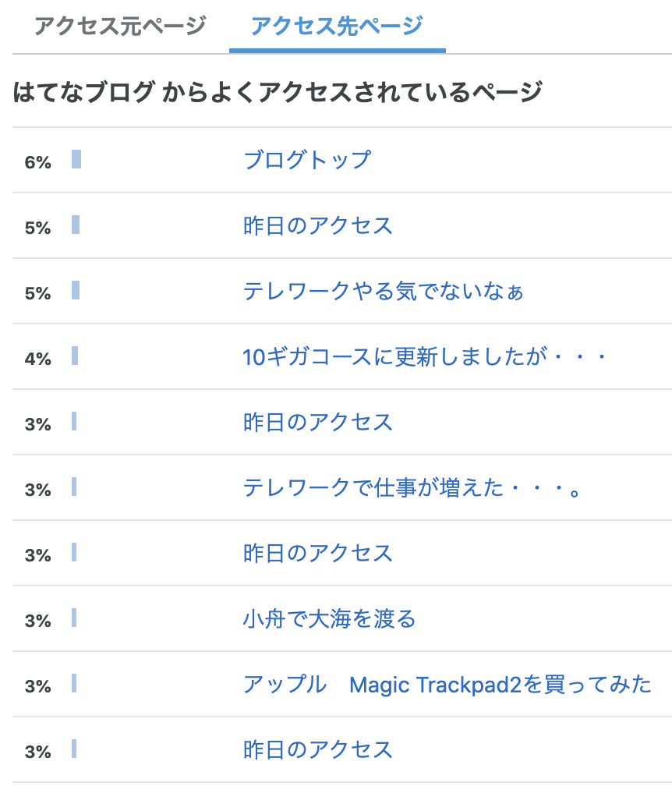Viewport: 672px width, 786px height.
Task: Click the 5% bar beside テレワークやる気でないなぁ
Action: pyautogui.click(x=76, y=290)
